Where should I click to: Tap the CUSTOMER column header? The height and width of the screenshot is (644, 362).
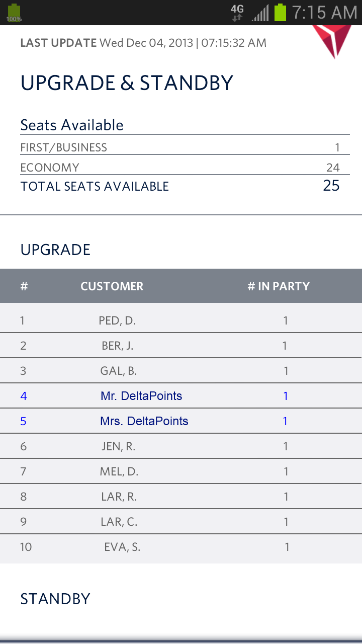[112, 286]
